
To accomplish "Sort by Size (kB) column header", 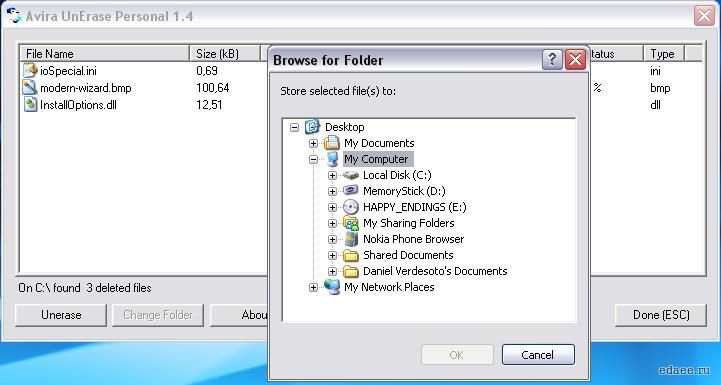I will pos(225,54).
